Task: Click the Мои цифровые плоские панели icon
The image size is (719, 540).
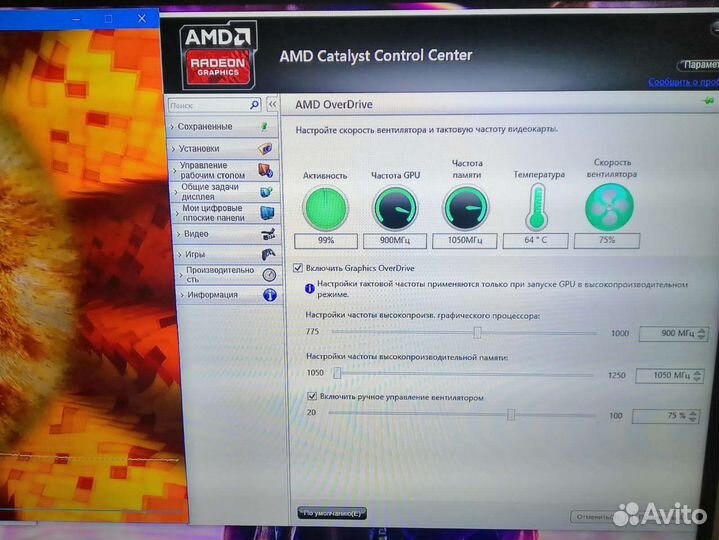Action: pyautogui.click(x=267, y=213)
